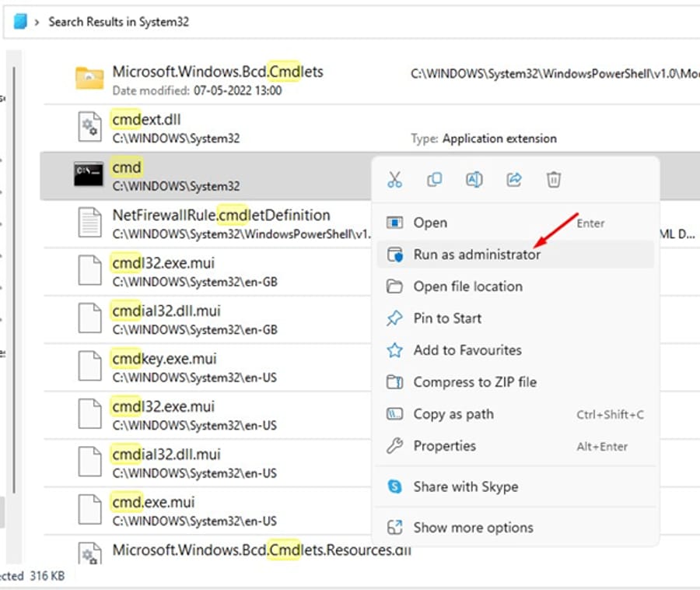
Task: Expand the address bar chevron
Action: [37, 22]
